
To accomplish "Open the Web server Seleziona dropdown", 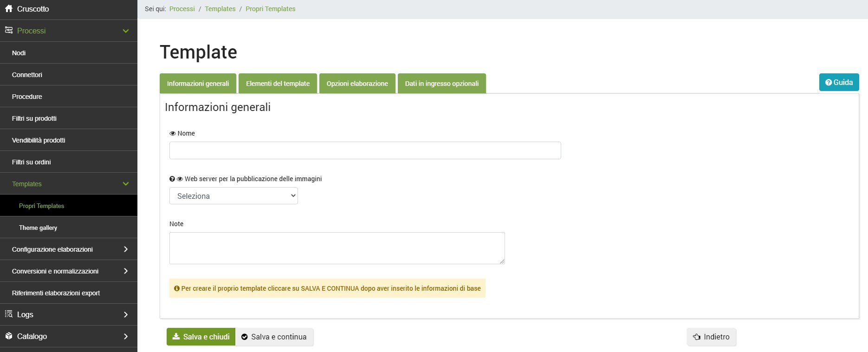I will pyautogui.click(x=233, y=196).
